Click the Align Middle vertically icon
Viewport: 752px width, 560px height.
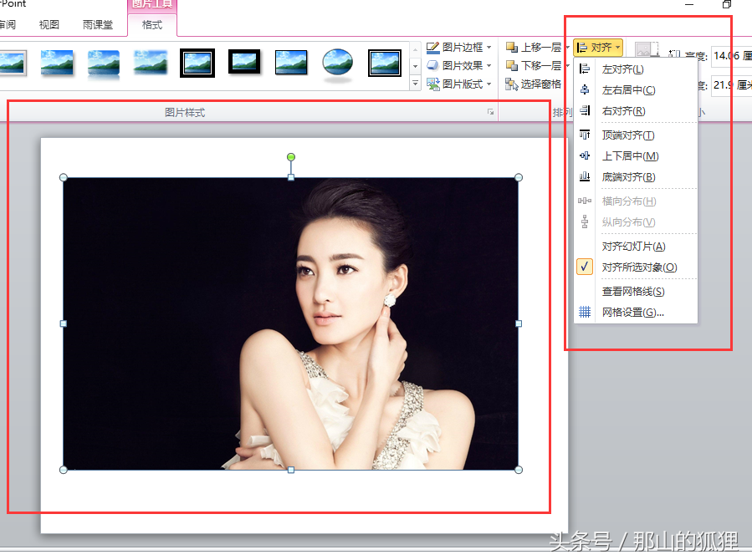coord(584,155)
